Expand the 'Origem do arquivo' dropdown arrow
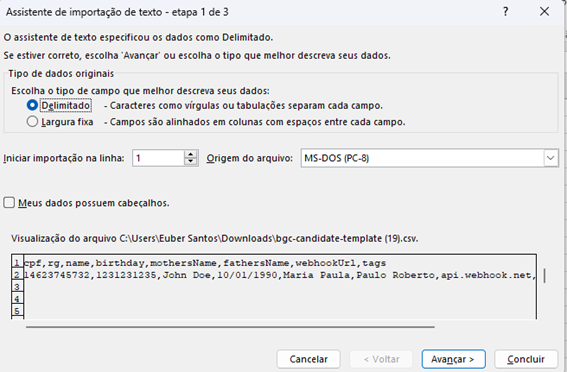 click(551, 158)
